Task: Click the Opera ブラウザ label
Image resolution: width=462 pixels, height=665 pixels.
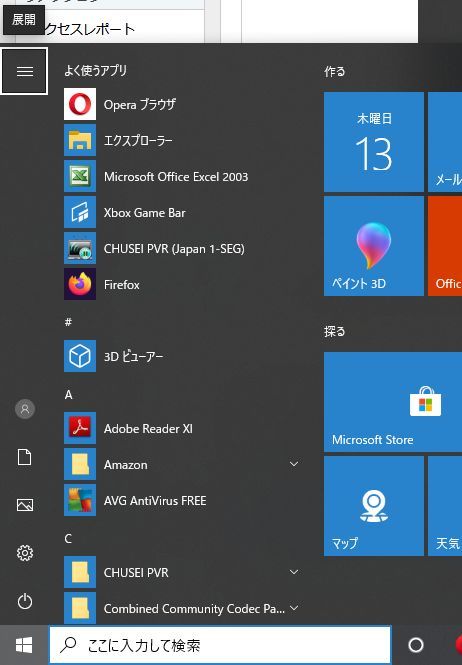Action: pos(140,104)
